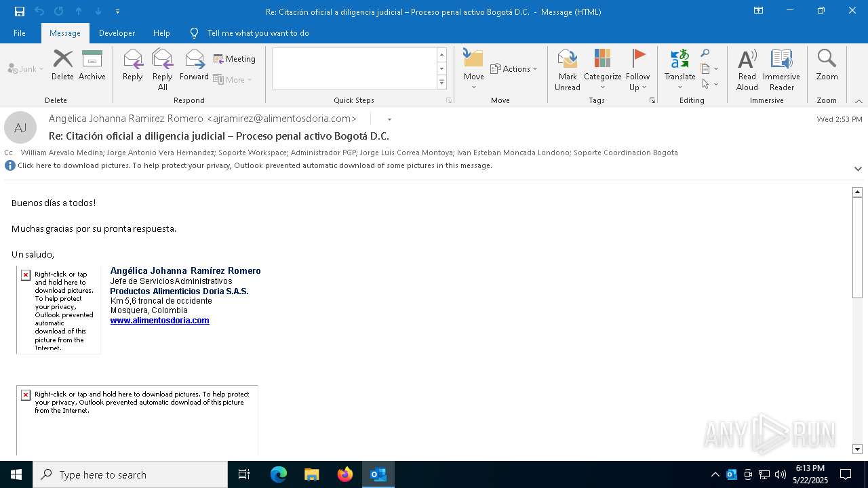
Task: Launch Firefox from taskbar
Action: pyautogui.click(x=345, y=474)
